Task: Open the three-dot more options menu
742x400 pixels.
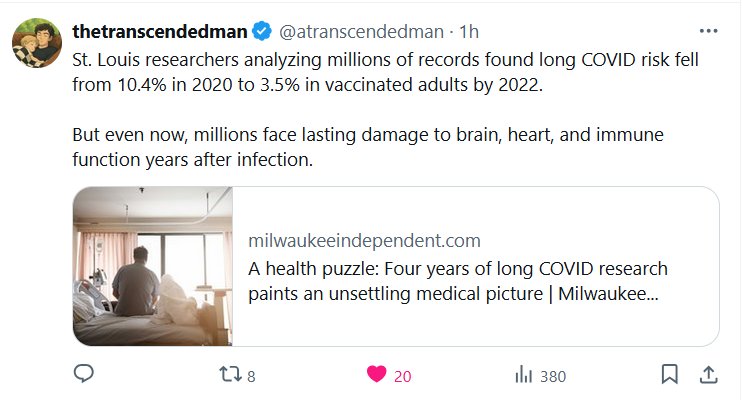Action: coord(708,31)
